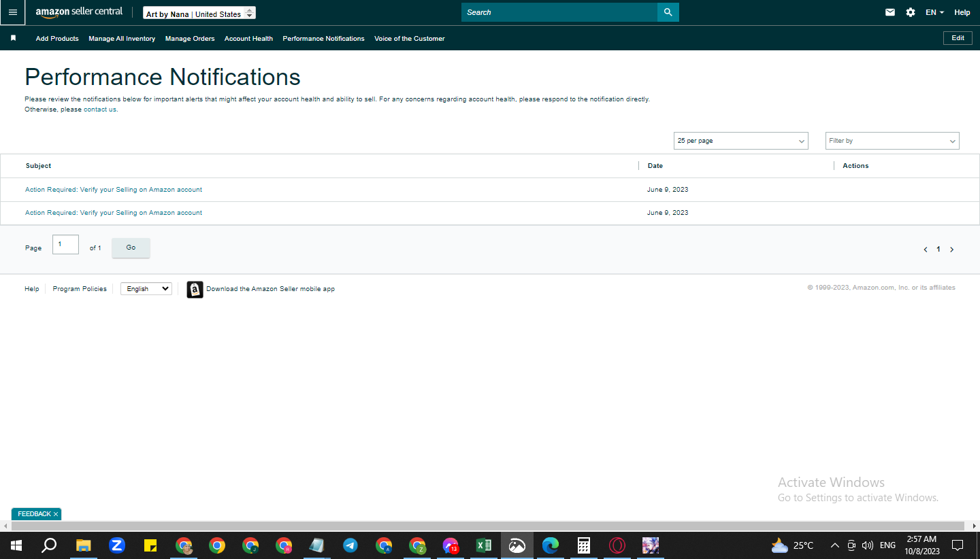Screen dimensions: 980x559
Task: Click the Help link in the top bar
Action: pos(962,12)
